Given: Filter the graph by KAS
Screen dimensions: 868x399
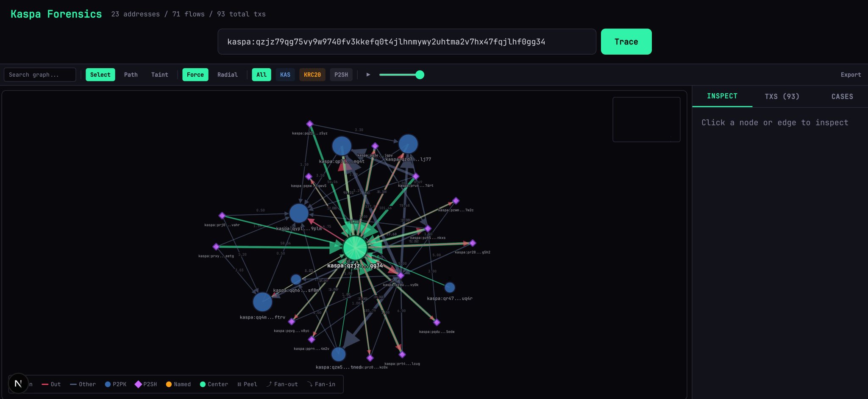Looking at the screenshot, I should (285, 75).
